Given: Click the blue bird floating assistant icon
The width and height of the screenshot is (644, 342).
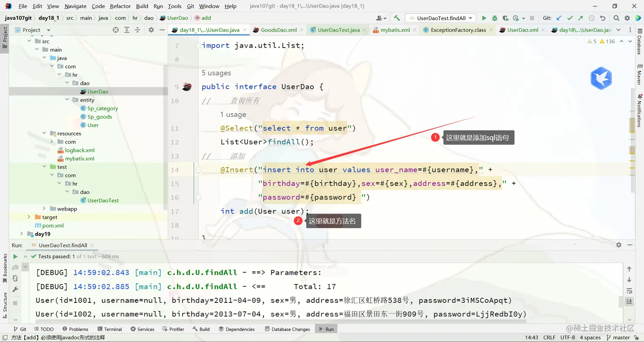Looking at the screenshot, I should pyautogui.click(x=601, y=78).
